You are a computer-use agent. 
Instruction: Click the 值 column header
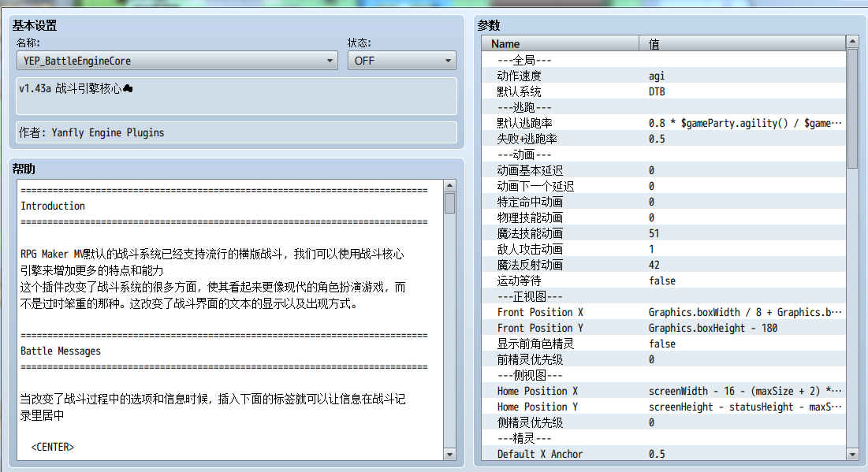click(x=743, y=43)
